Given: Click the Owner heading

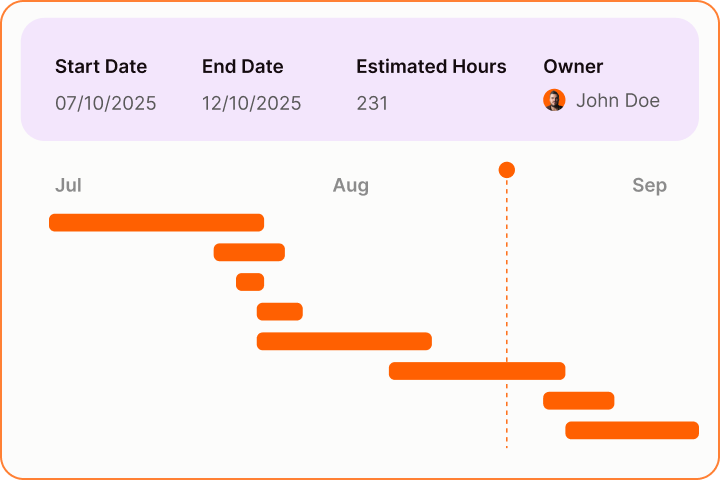Looking at the screenshot, I should pyautogui.click(x=573, y=67).
